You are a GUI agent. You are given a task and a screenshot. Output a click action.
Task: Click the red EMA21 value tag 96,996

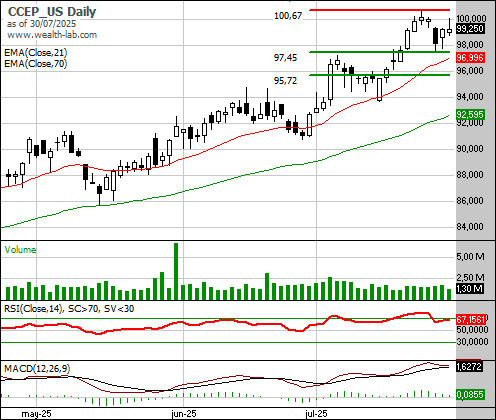tap(470, 58)
